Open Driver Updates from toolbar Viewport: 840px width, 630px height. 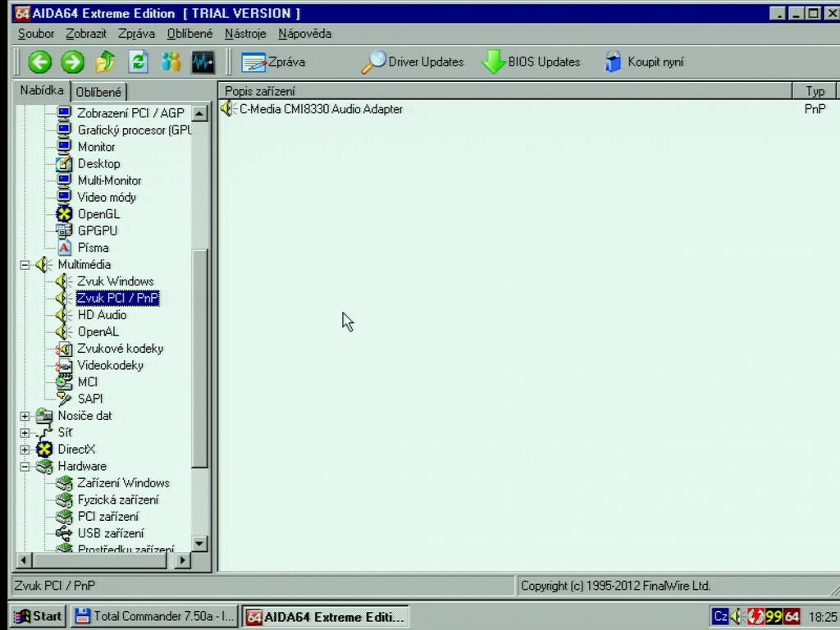coord(413,62)
